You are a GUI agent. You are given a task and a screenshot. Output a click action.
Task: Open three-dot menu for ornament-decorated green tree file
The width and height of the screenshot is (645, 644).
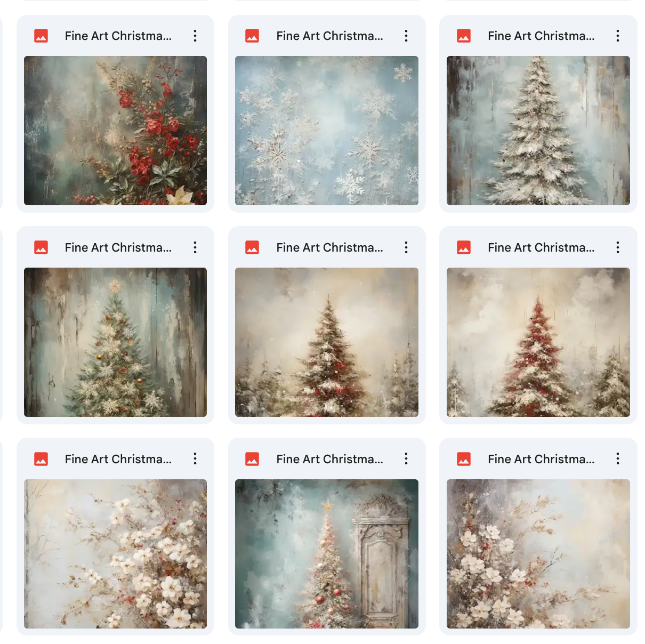click(x=195, y=247)
